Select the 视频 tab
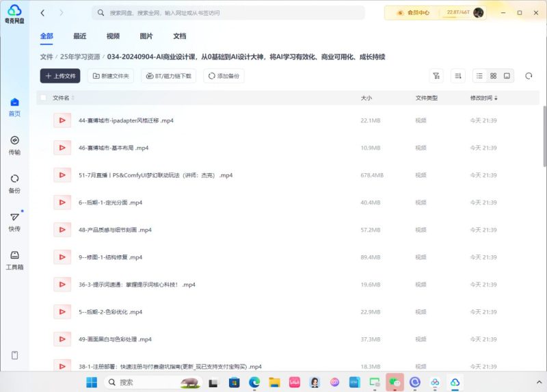The width and height of the screenshot is (547, 392). click(x=113, y=36)
